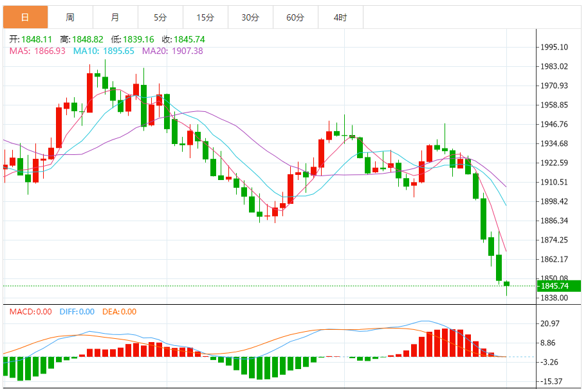Click the 1983.02 price axis label
588x389 pixels.
pyautogui.click(x=554, y=67)
